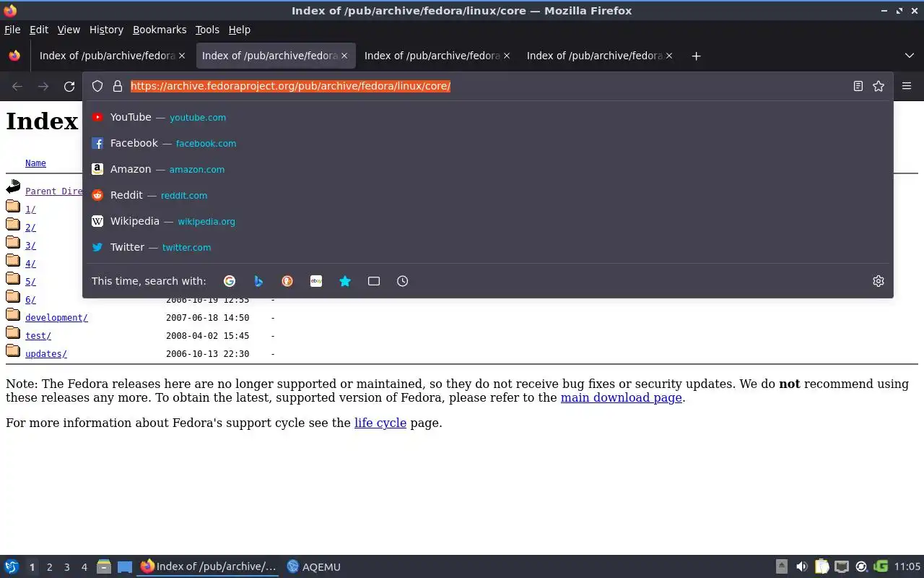Open the Help menu
Image resolution: width=924 pixels, height=578 pixels.
click(x=240, y=30)
